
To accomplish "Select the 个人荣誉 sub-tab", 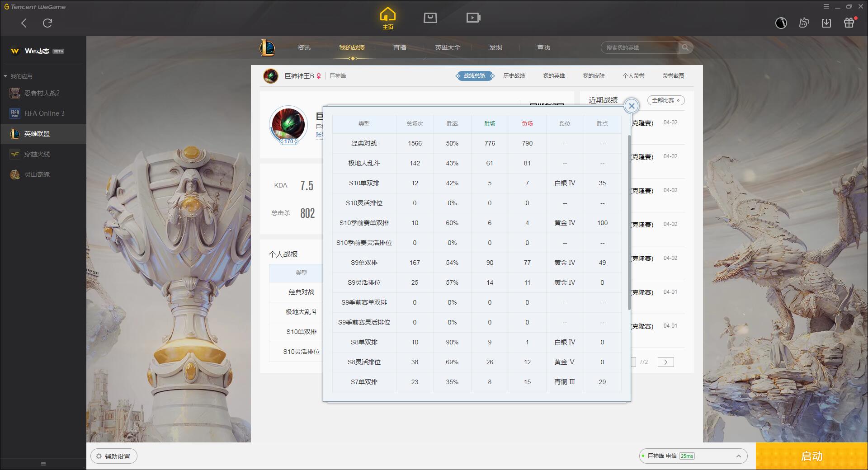I will coord(633,76).
